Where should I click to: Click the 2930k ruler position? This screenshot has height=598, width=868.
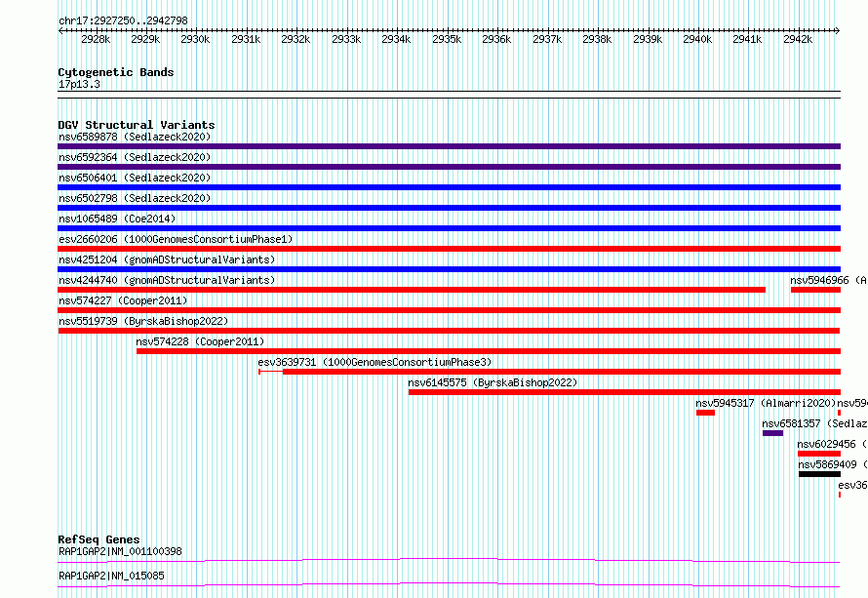(x=195, y=39)
